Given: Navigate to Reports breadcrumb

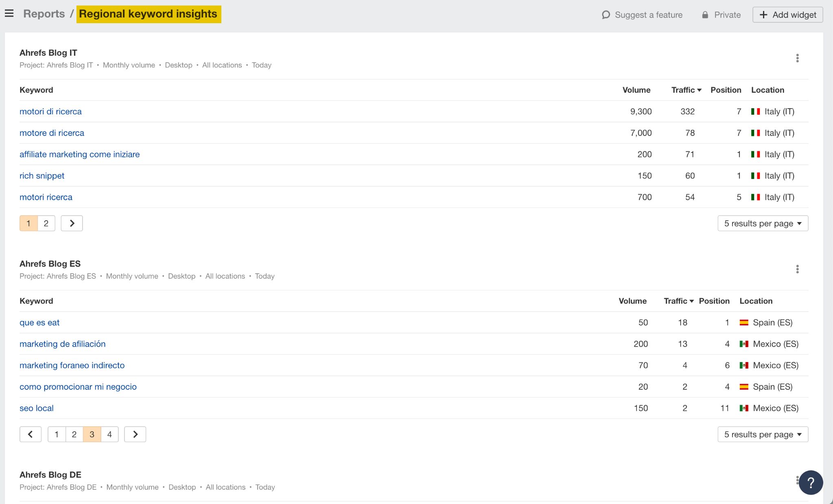Looking at the screenshot, I should 44,14.
